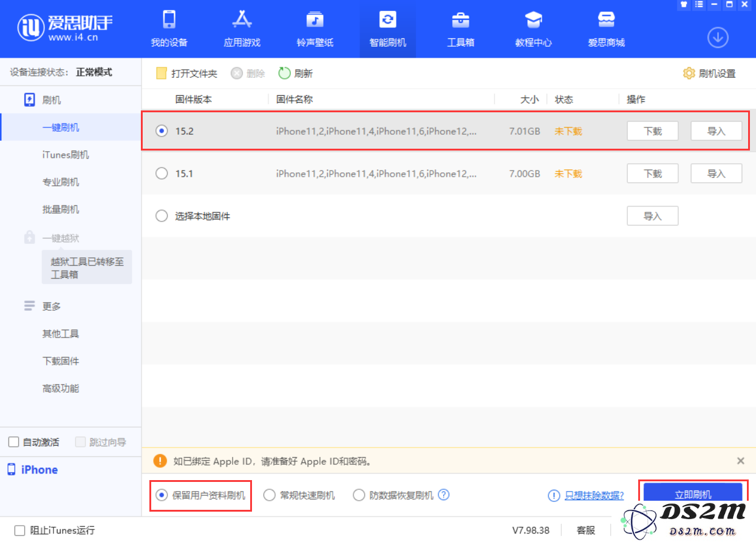This screenshot has width=756, height=542.
Task: Click the 固件版本 column header
Action: coord(194,100)
